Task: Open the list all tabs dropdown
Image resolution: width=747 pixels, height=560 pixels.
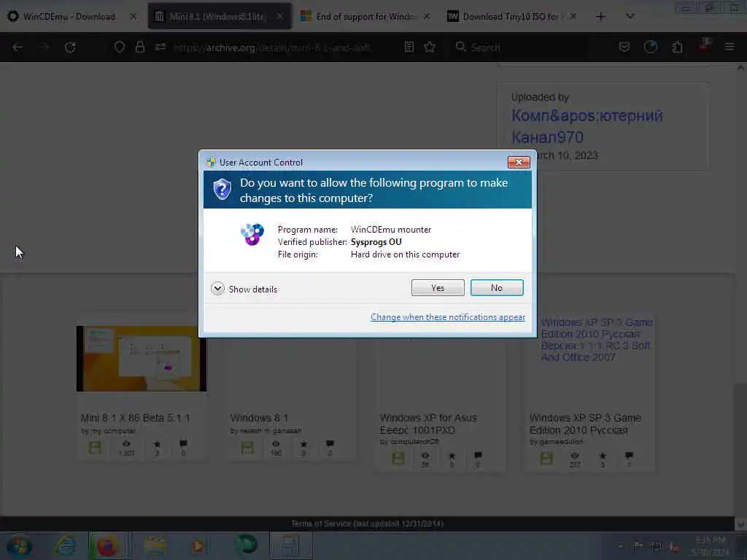Action: coord(630,17)
